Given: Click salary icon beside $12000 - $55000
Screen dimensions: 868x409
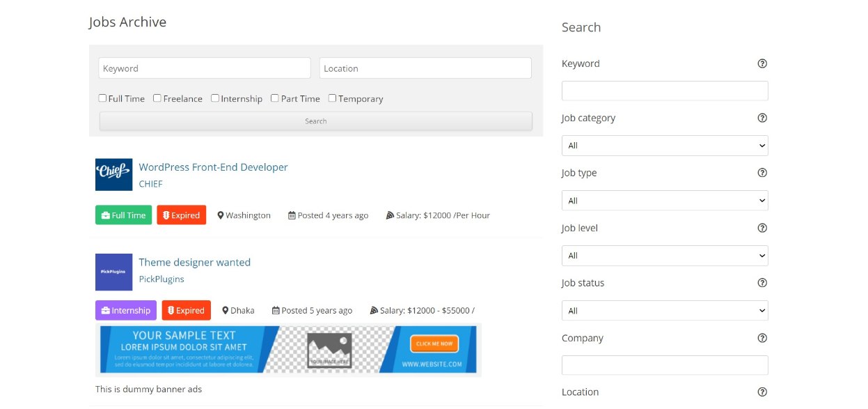Looking at the screenshot, I should (x=374, y=311).
